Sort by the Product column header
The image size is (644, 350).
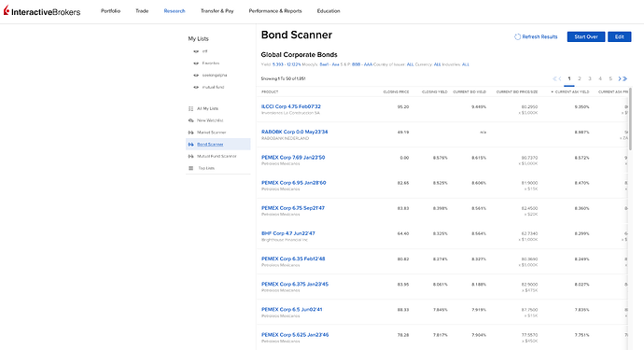(270, 92)
